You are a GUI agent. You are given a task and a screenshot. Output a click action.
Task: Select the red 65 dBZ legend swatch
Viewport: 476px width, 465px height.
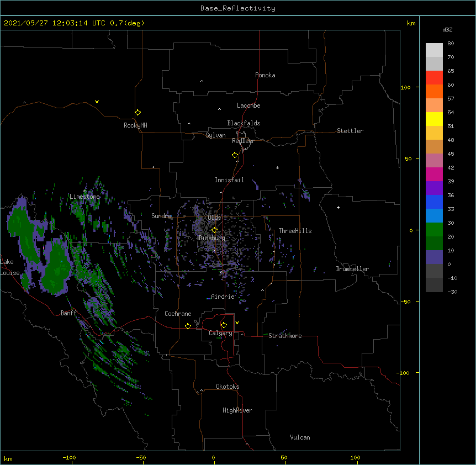pyautogui.click(x=434, y=77)
